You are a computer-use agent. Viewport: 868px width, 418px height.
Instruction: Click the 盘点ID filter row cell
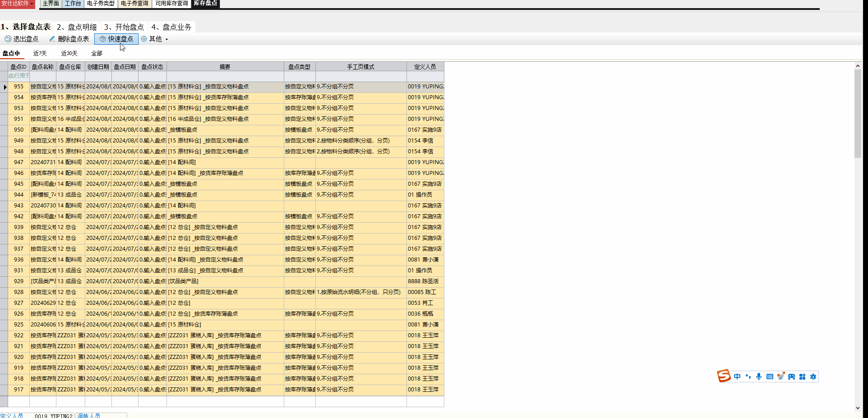coord(18,76)
